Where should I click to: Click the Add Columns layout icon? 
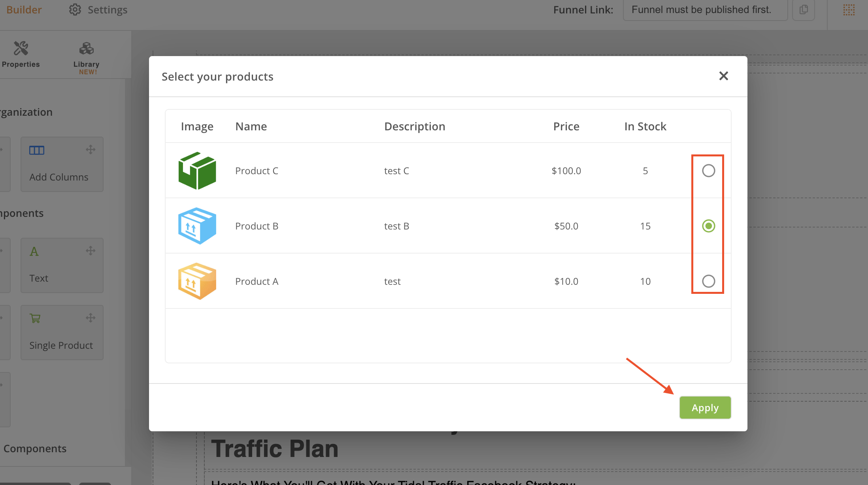(37, 150)
